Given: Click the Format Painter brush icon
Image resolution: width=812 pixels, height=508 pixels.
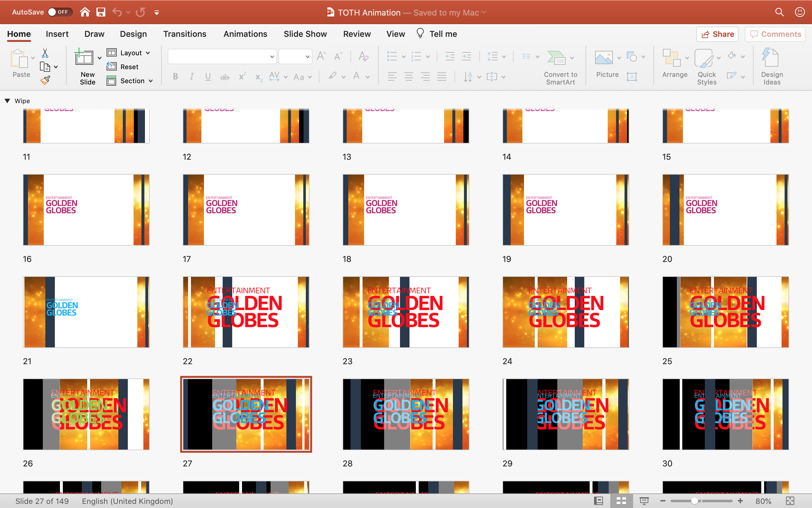Looking at the screenshot, I should tap(45, 81).
